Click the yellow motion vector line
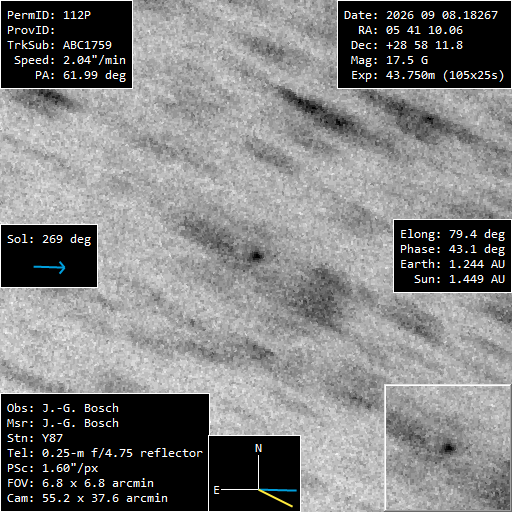This screenshot has height=512, width=512. (276, 498)
